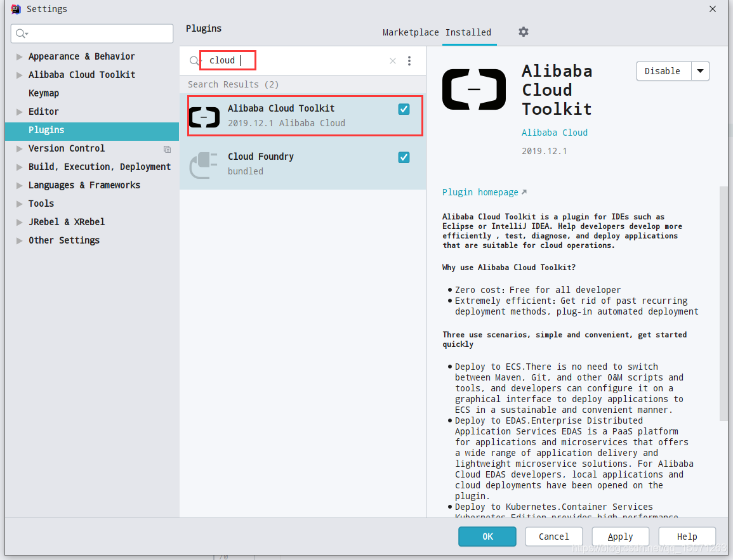733x560 pixels.
Task: Click the Disable plugin button
Action: pos(663,71)
